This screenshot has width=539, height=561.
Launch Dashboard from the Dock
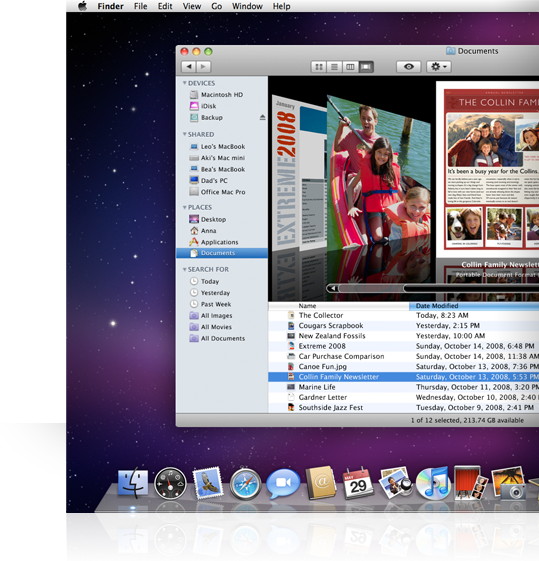coord(170,483)
